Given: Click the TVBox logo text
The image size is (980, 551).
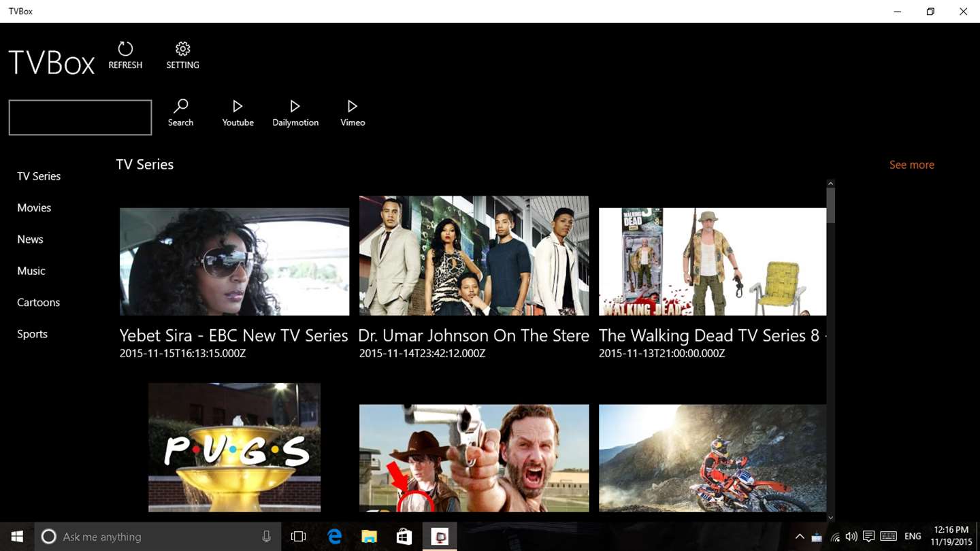Looking at the screenshot, I should click(x=52, y=63).
